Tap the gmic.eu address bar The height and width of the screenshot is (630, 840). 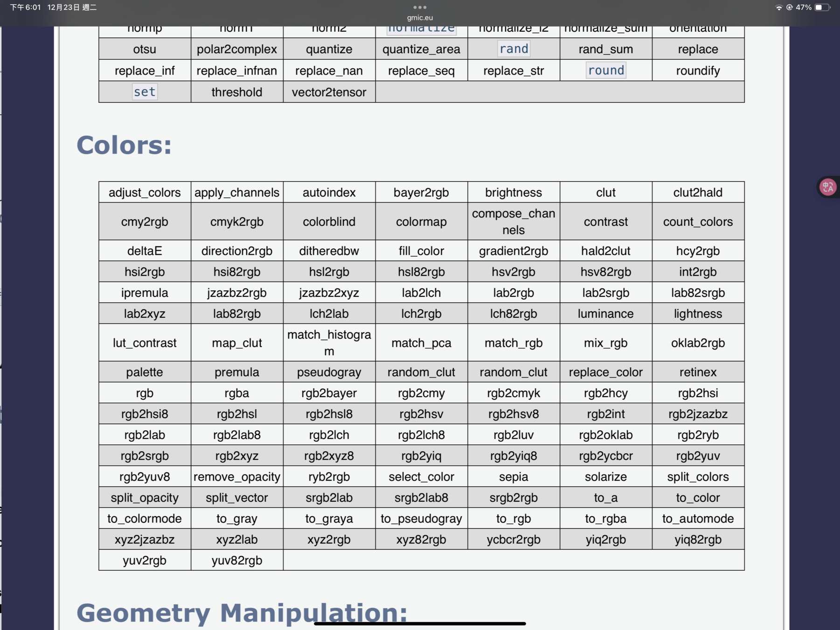click(x=420, y=18)
